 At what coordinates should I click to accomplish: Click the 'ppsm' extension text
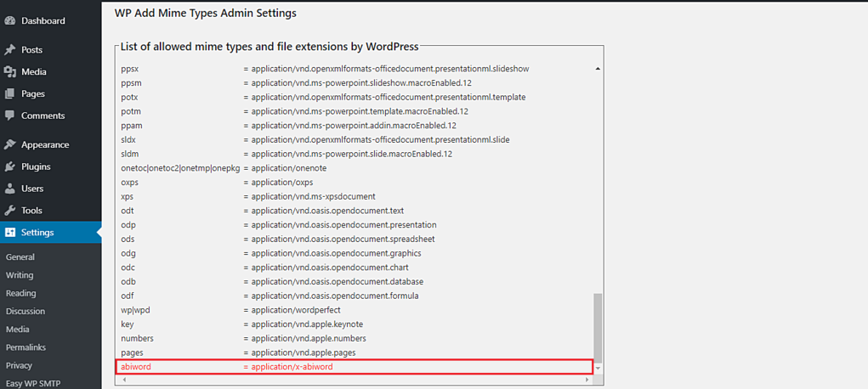(x=131, y=83)
